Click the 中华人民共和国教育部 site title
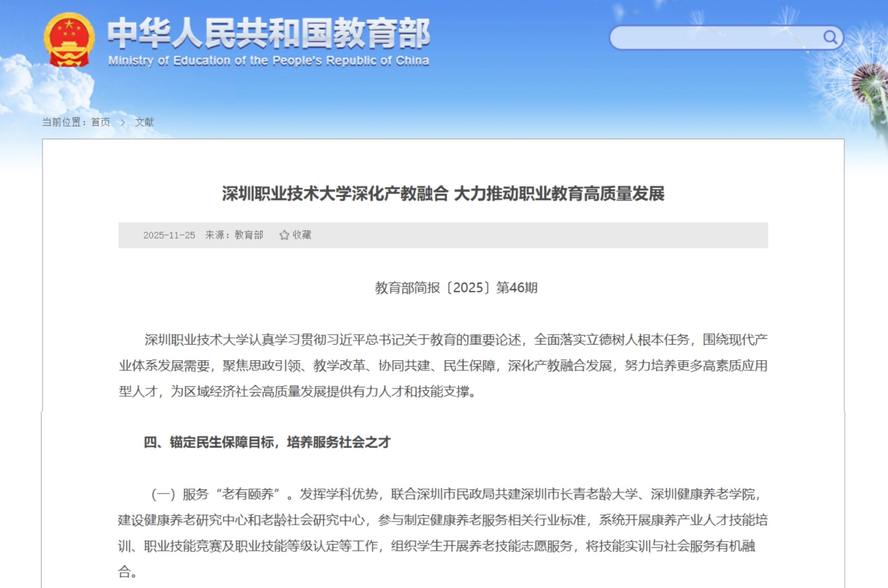This screenshot has width=888, height=588. click(x=268, y=33)
